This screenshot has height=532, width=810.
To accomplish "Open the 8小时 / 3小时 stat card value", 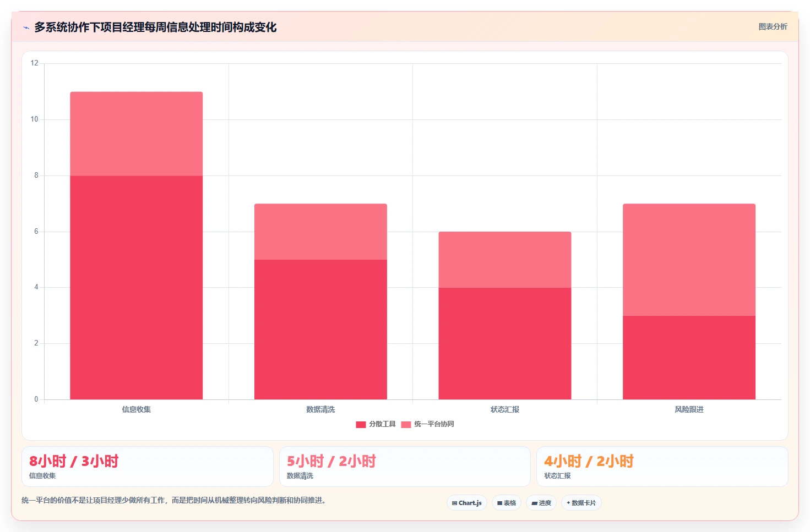I will click(x=74, y=461).
